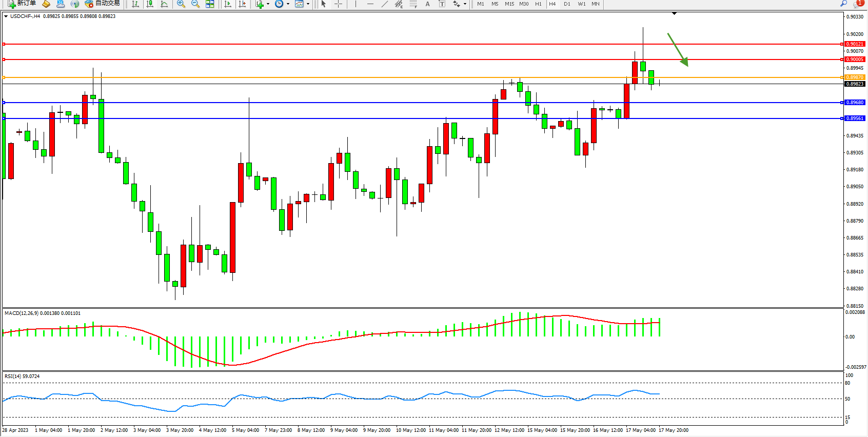Image resolution: width=868 pixels, height=437 pixels.
Task: Switch chart to candlestick mode
Action: coord(150,4)
